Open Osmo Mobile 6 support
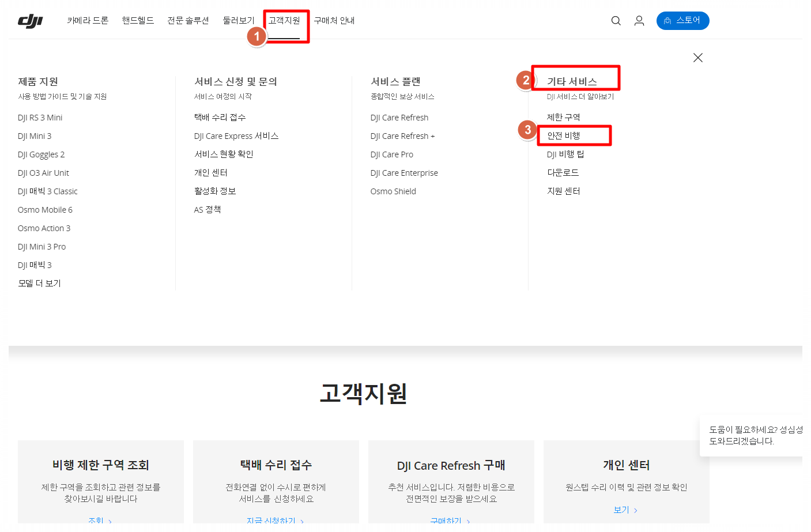This screenshot has width=811, height=532. [45, 210]
